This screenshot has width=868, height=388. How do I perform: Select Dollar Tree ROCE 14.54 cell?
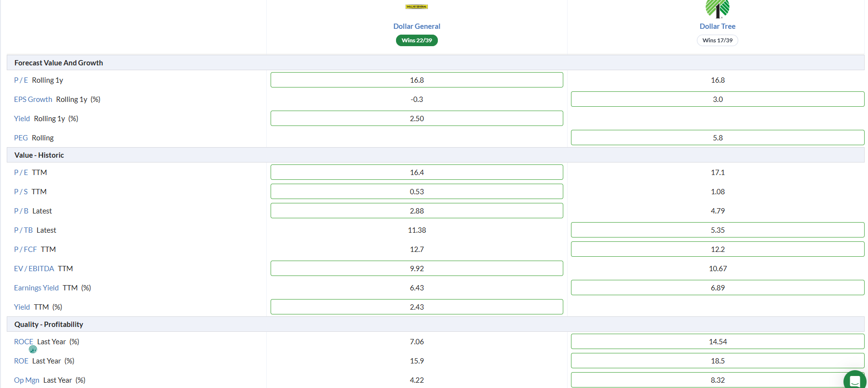[x=718, y=341]
